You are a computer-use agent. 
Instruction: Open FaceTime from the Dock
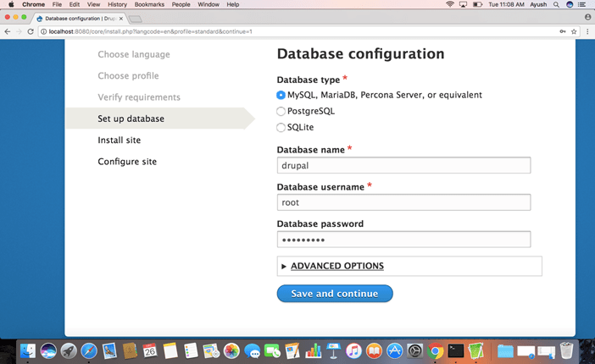pyautogui.click(x=272, y=351)
